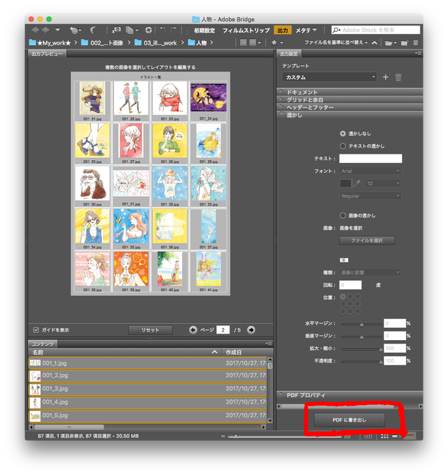
Task: Click the Go forward arrow icon
Action: point(46,30)
